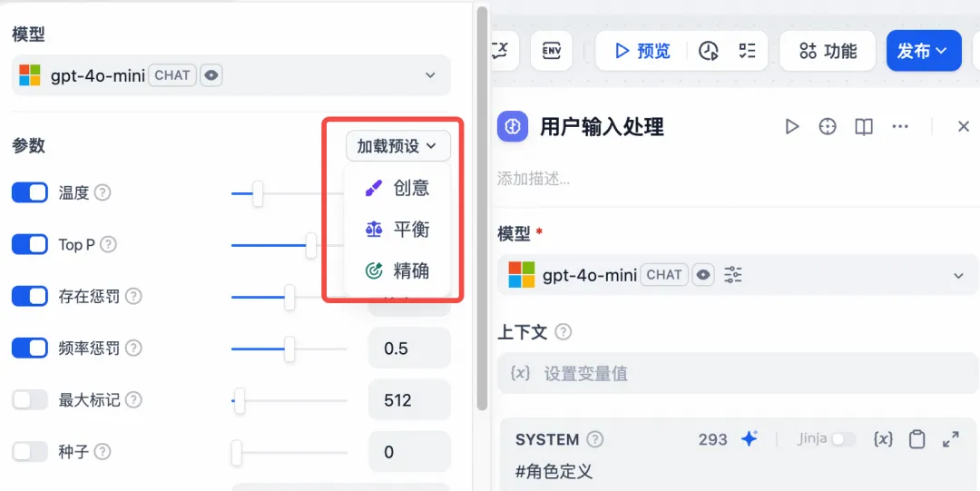Select the 创意 preset
980x491 pixels.
pyautogui.click(x=397, y=188)
